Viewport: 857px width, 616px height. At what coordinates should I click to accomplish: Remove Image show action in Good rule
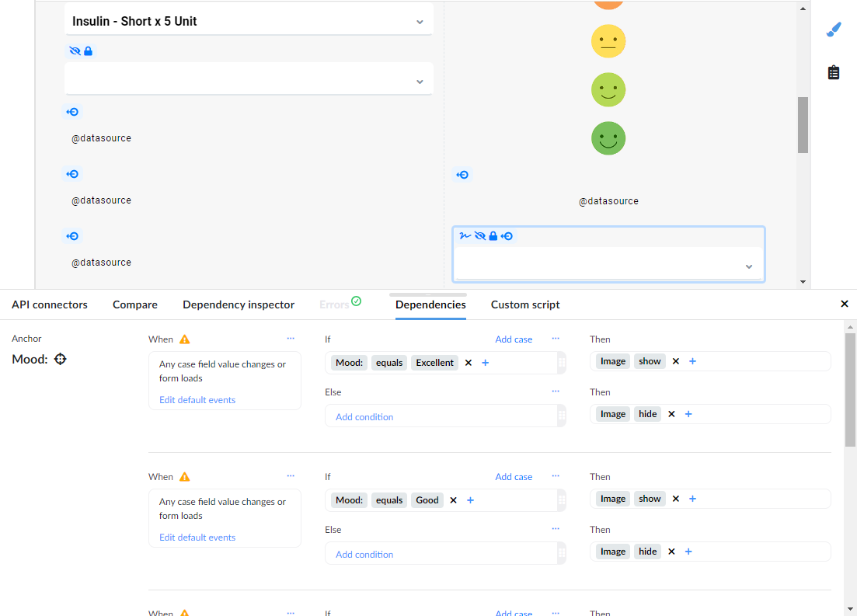tap(675, 499)
